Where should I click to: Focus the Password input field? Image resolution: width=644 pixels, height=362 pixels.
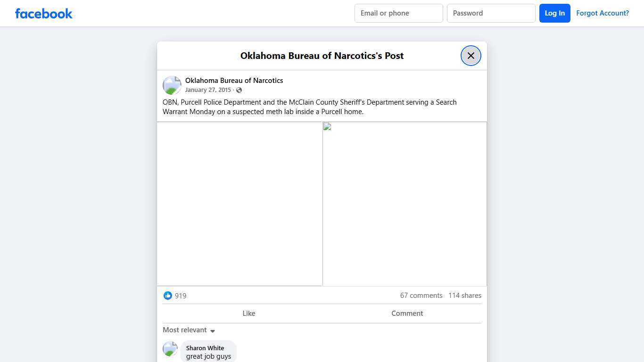[491, 13]
